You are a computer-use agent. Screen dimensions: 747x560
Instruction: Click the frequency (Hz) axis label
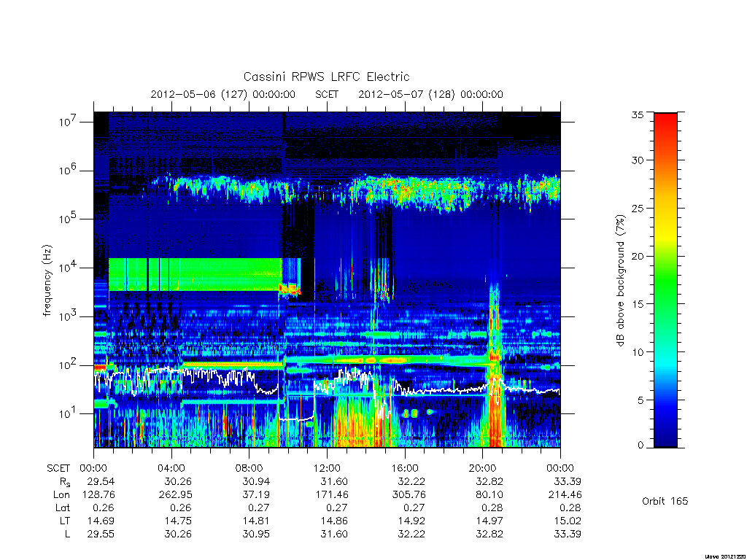(x=47, y=281)
